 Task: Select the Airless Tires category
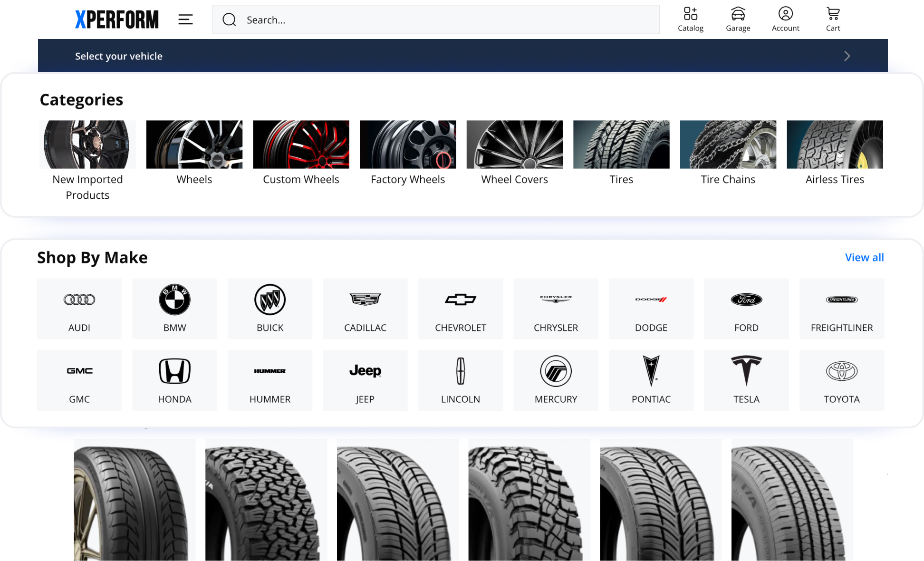coord(834,145)
